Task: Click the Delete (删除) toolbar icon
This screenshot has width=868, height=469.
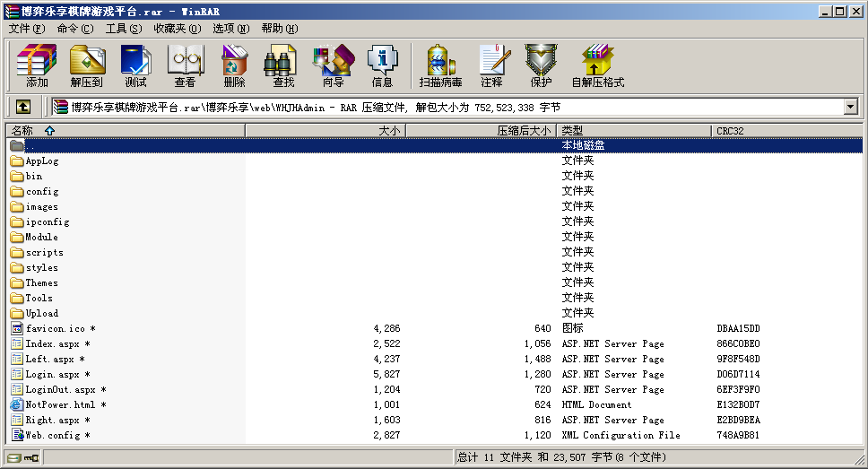Action: [x=234, y=66]
